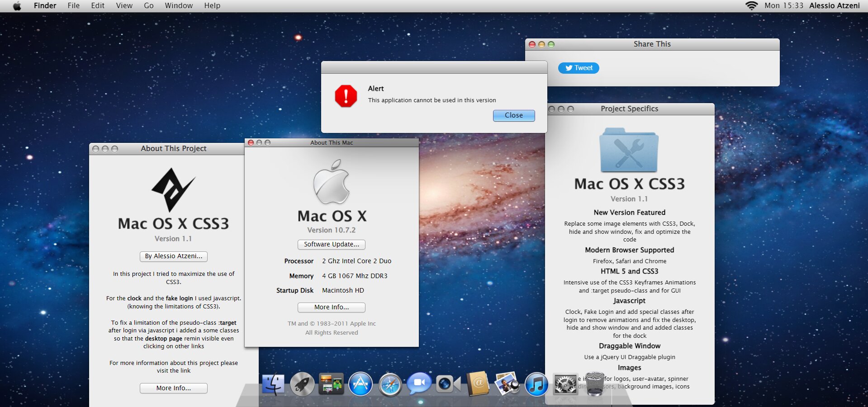Click the Javascript heading in Project Specifics
The image size is (868, 407).
pos(630,301)
